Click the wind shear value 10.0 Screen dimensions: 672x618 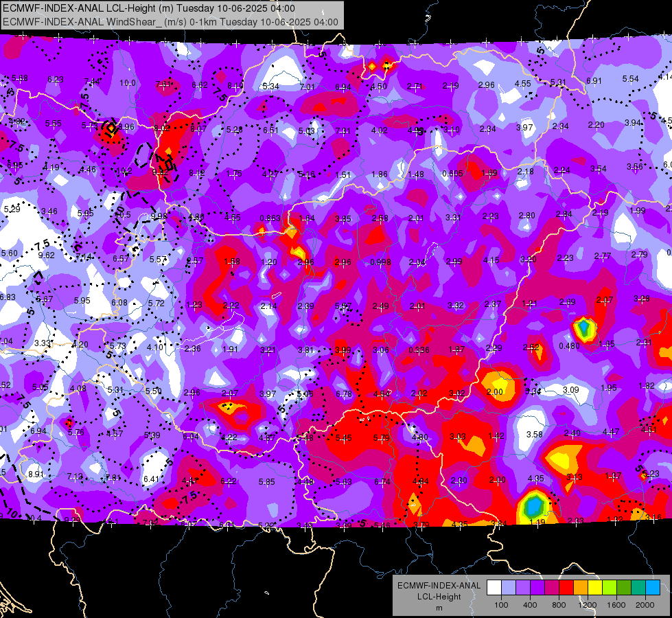pyautogui.click(x=128, y=83)
